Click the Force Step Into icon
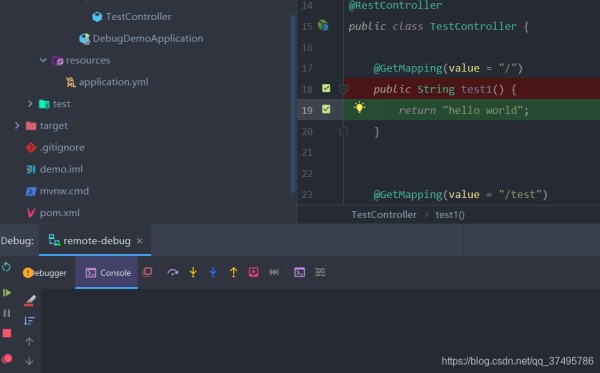The image size is (600, 373). click(213, 272)
